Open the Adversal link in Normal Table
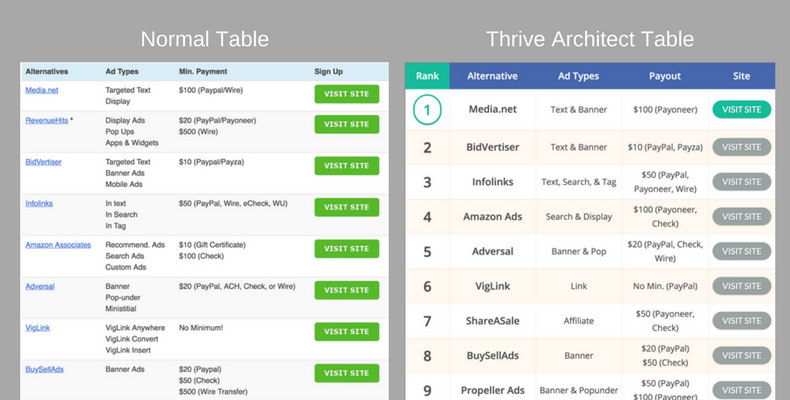The width and height of the screenshot is (790, 400). 40,286
